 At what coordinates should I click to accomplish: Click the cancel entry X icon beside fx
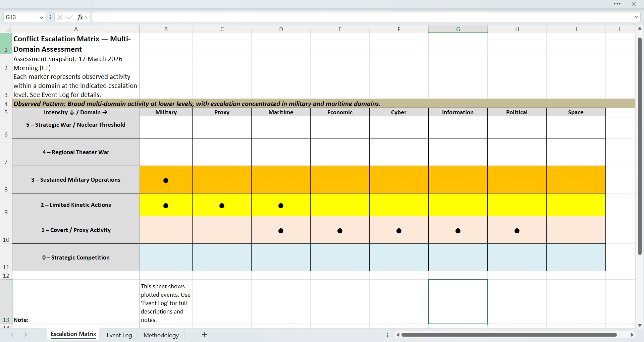click(x=59, y=17)
